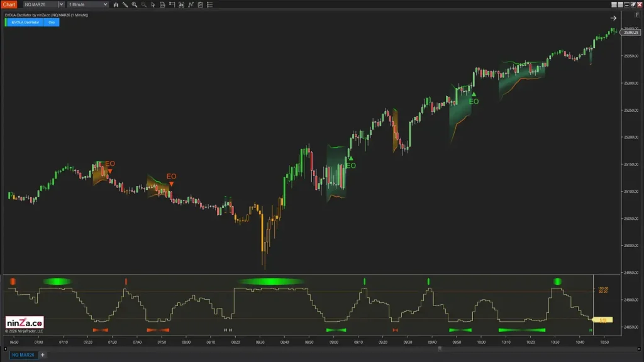Toggle the Osc indicator button
This screenshot has width=644, height=362.
(x=52, y=23)
